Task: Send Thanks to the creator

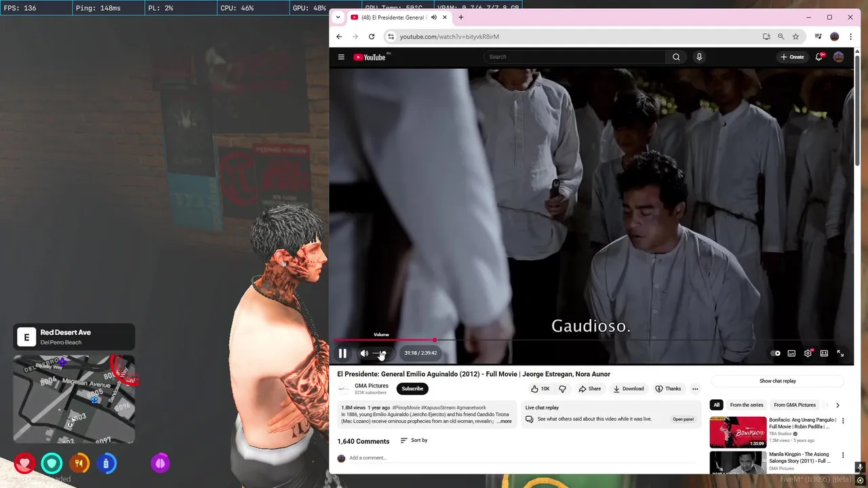Action: [668, 388]
